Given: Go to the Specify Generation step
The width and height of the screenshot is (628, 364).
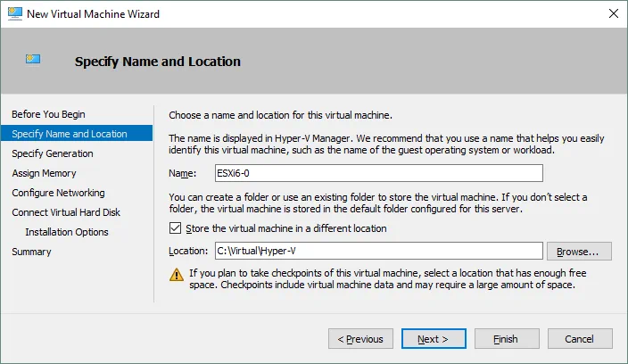Looking at the screenshot, I should [52, 153].
